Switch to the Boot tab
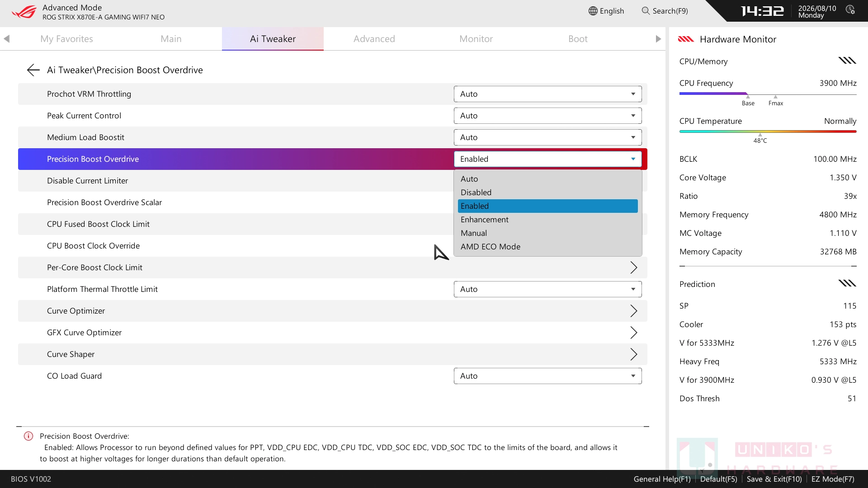Viewport: 868px width, 488px height. [x=578, y=39]
